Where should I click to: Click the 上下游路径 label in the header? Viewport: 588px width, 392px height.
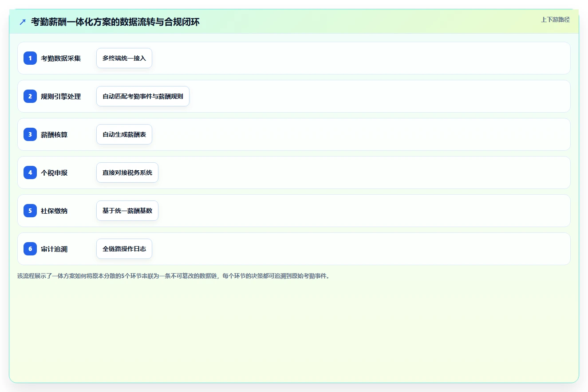(x=555, y=20)
